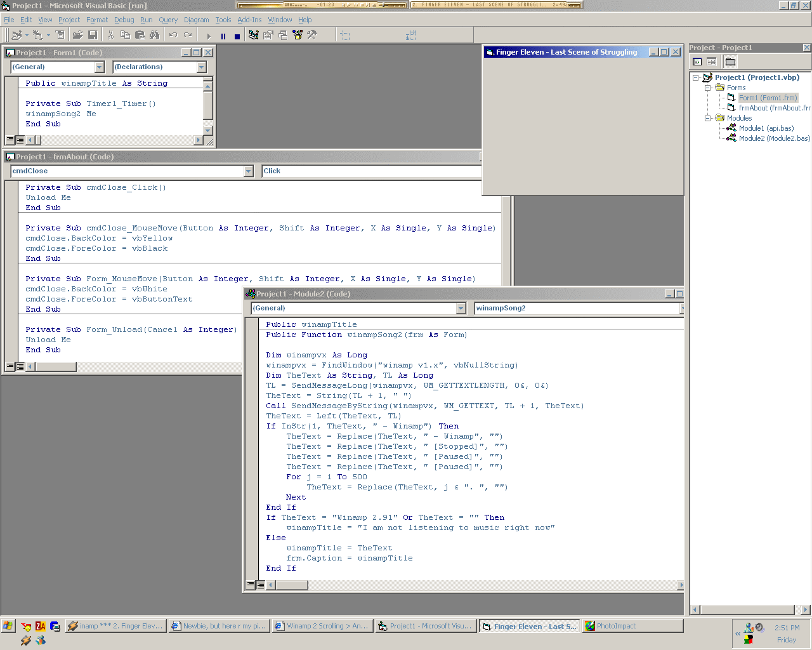Click View Code icon in Project panel
The height and width of the screenshot is (650, 812).
697,62
